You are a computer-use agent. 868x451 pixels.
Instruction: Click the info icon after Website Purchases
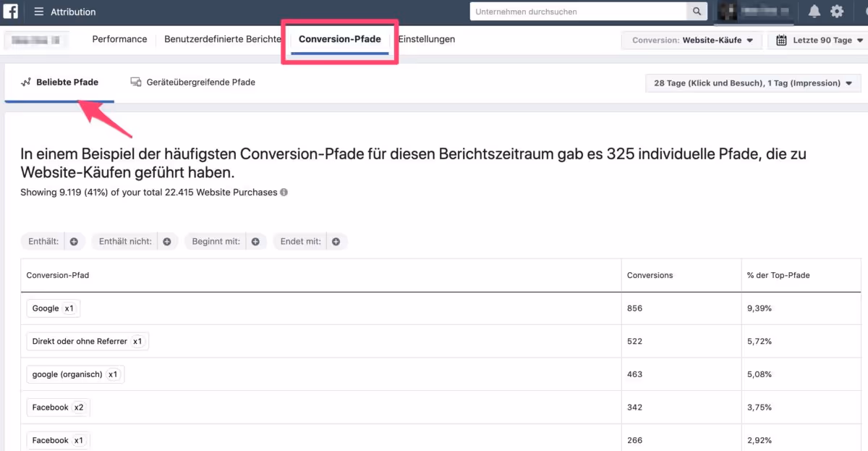point(284,193)
